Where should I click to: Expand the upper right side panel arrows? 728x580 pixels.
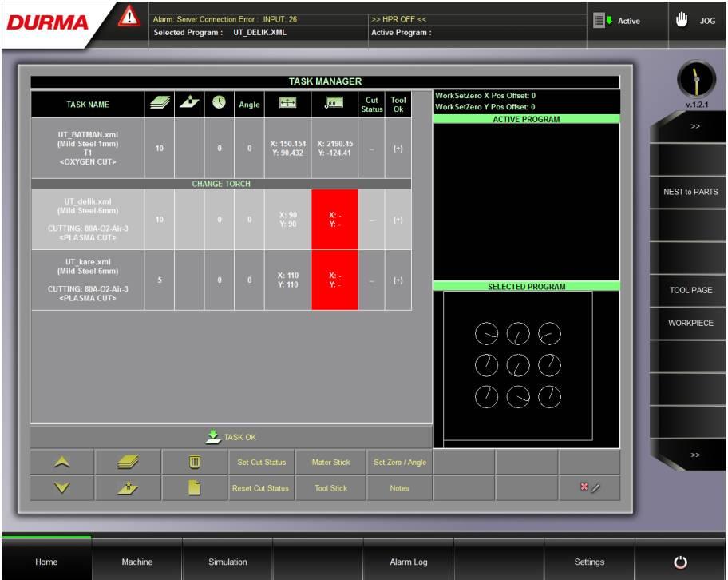click(x=694, y=126)
